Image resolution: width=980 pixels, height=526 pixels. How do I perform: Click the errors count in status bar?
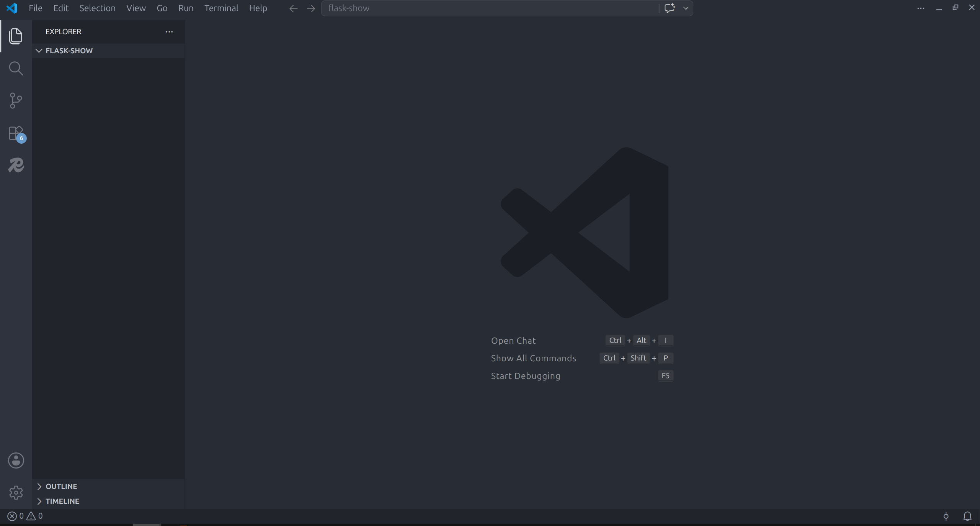(x=16, y=516)
